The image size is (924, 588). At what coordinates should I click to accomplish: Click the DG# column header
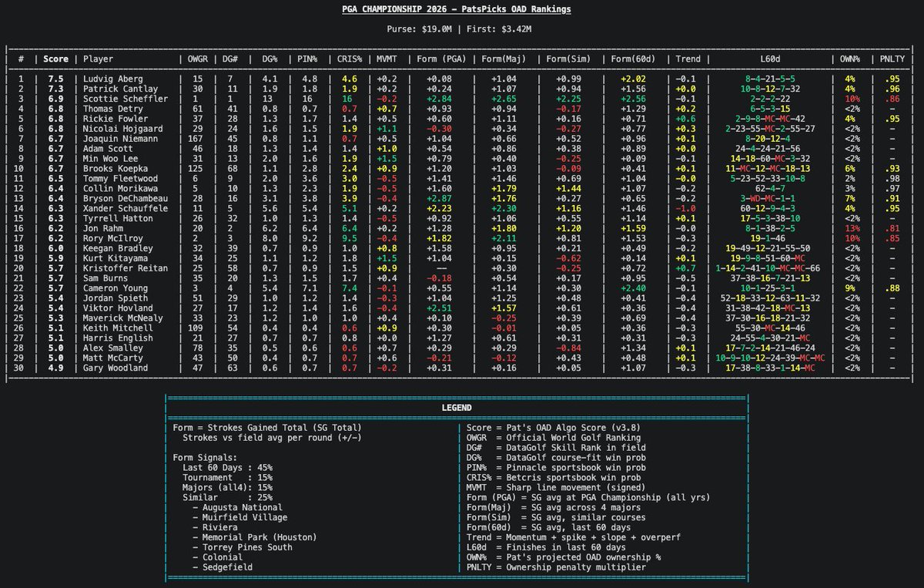coord(229,59)
